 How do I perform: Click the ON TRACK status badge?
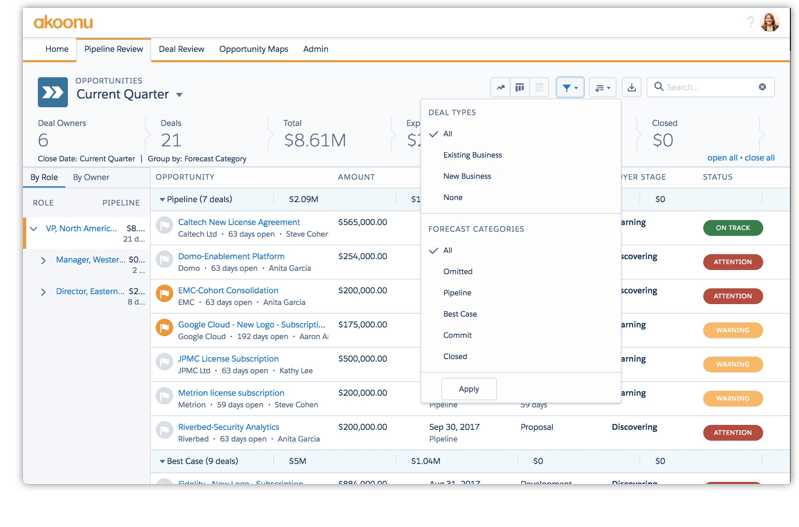pyautogui.click(x=733, y=228)
